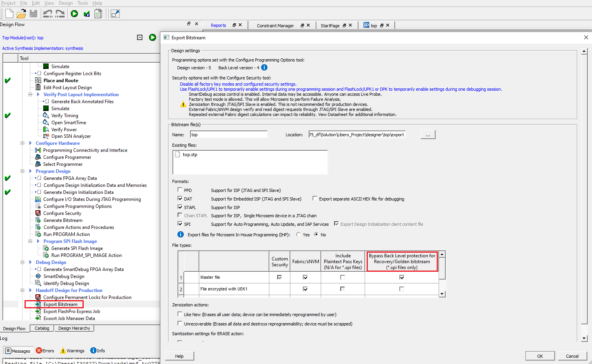592x364 pixels.
Task: Collapse the Handoff Design for Production node
Action: point(23,290)
